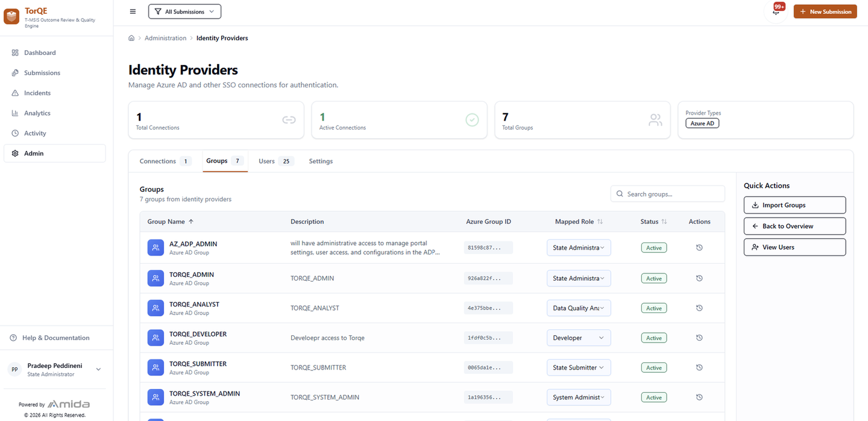868x421 pixels.
Task: Toggle the hamburger sidebar menu icon
Action: tap(133, 11)
